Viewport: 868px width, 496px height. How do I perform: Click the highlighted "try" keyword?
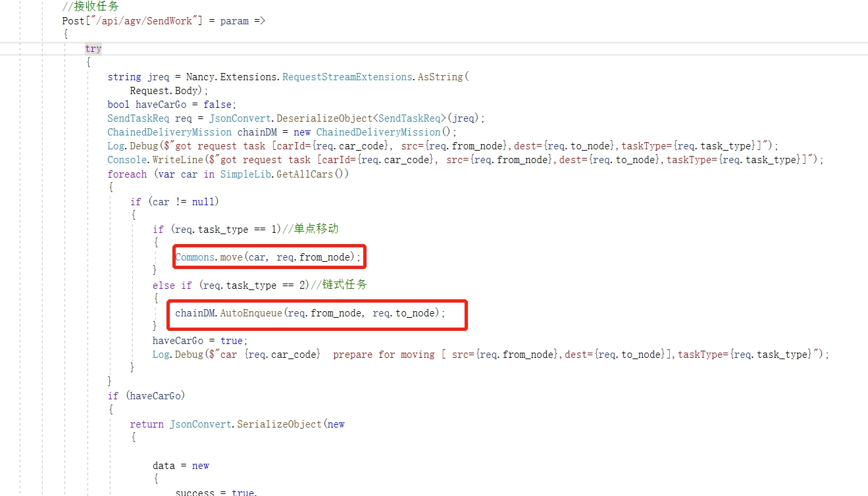tap(93, 49)
